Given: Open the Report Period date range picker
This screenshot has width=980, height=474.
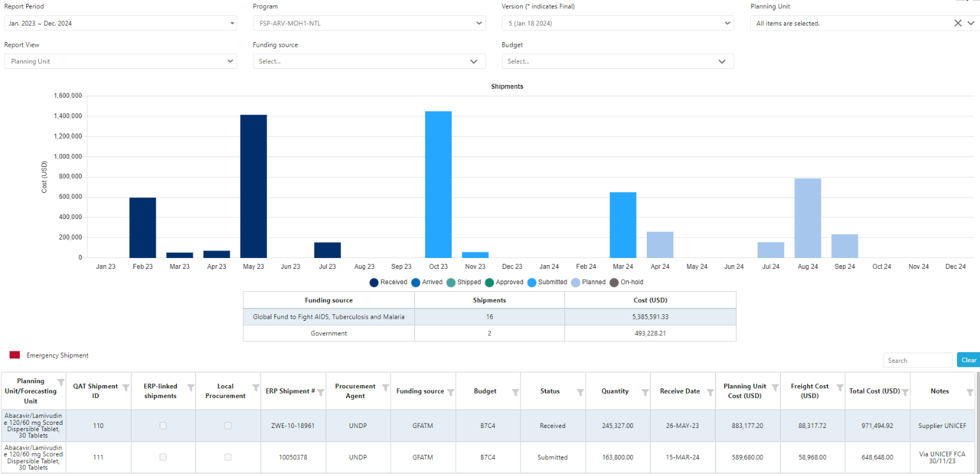Looking at the screenshot, I should (x=121, y=23).
